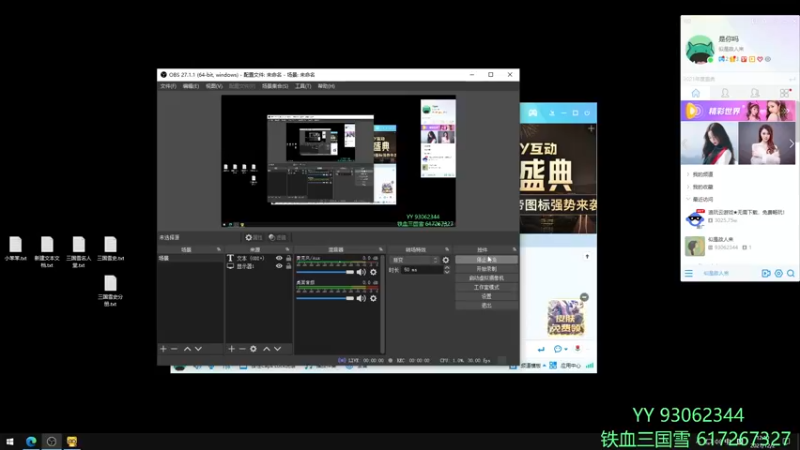Increase the 时长 duration stepper
The height and width of the screenshot is (450, 800).
[447, 267]
